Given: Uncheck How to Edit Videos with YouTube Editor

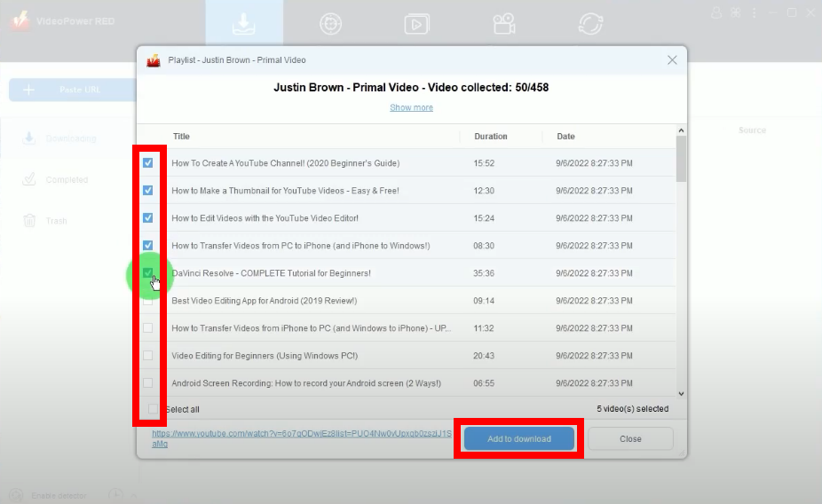Looking at the screenshot, I should click(x=148, y=218).
